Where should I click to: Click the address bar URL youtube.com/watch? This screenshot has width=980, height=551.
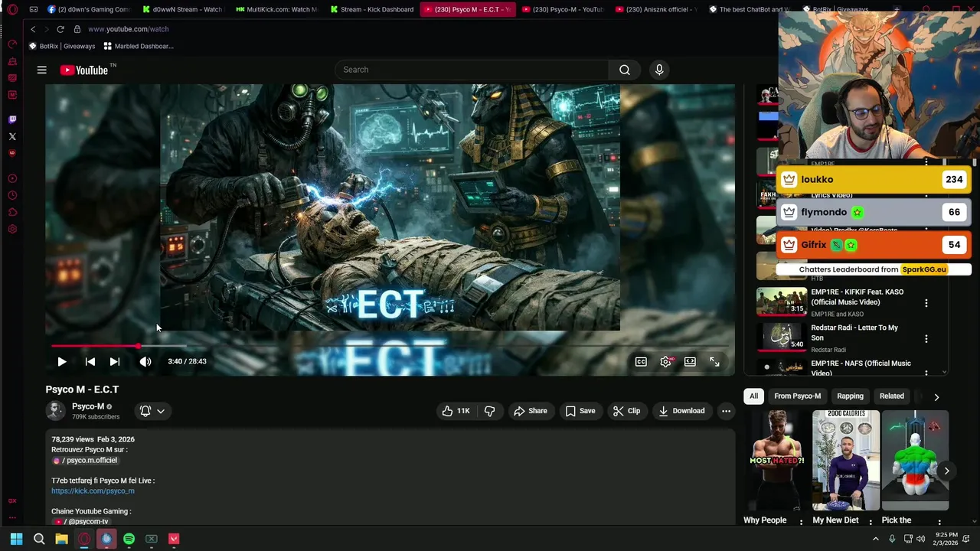pyautogui.click(x=129, y=29)
